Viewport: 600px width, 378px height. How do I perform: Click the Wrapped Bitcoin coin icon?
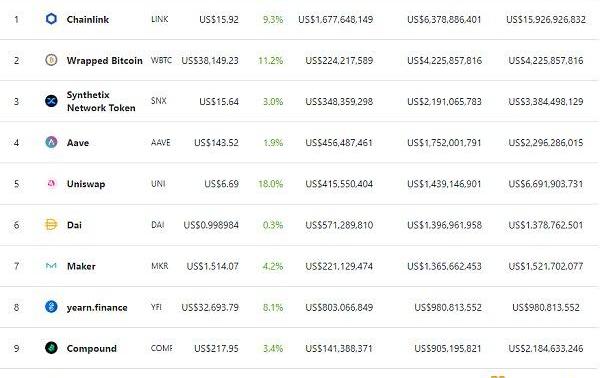tap(51, 60)
